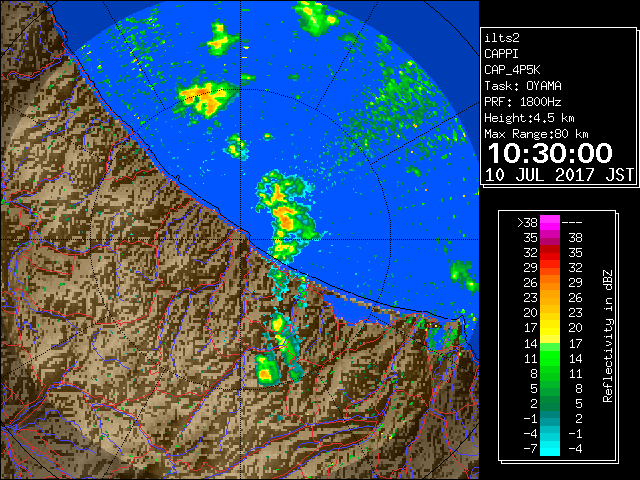Click the 'Max Range:80 km' line

pos(536,134)
